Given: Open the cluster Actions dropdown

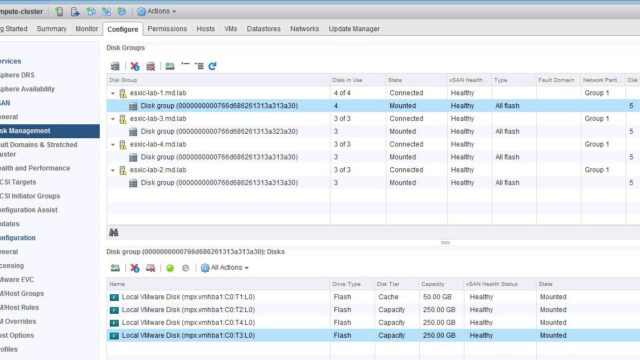Looking at the screenshot, I should 157,11.
